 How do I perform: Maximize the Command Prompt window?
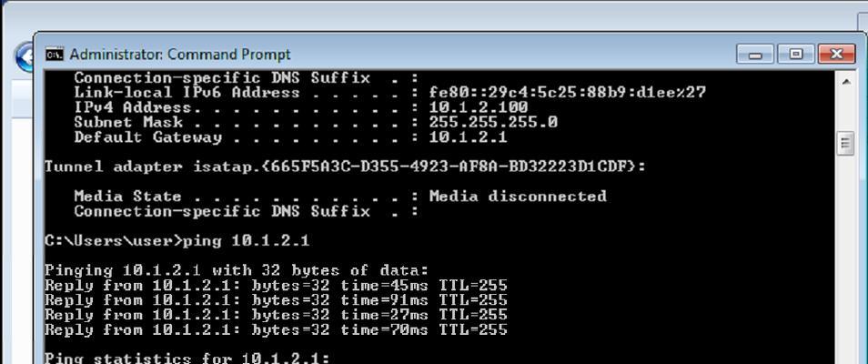pyautogui.click(x=796, y=55)
